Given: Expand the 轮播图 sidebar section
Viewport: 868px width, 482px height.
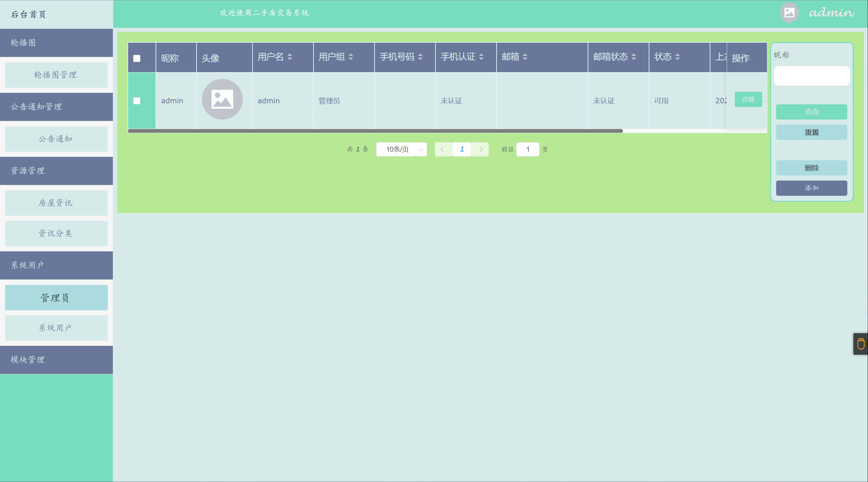Looking at the screenshot, I should click(56, 43).
